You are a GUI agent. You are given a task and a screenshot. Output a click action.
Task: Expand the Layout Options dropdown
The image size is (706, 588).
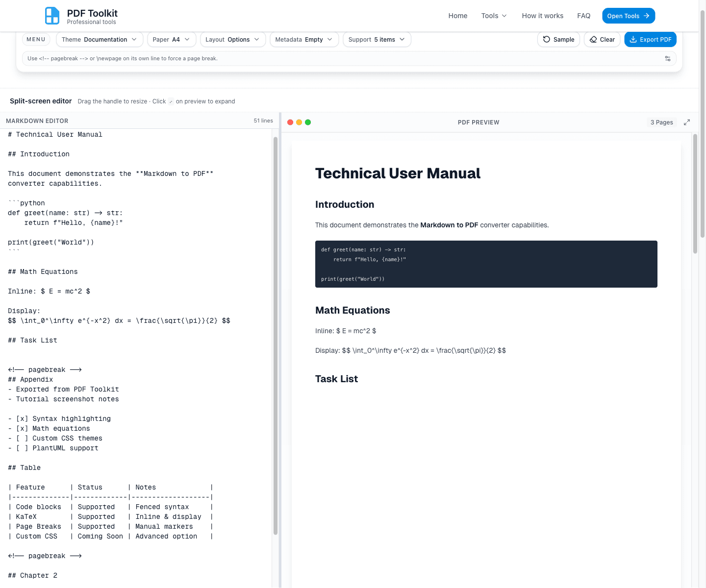tap(232, 39)
